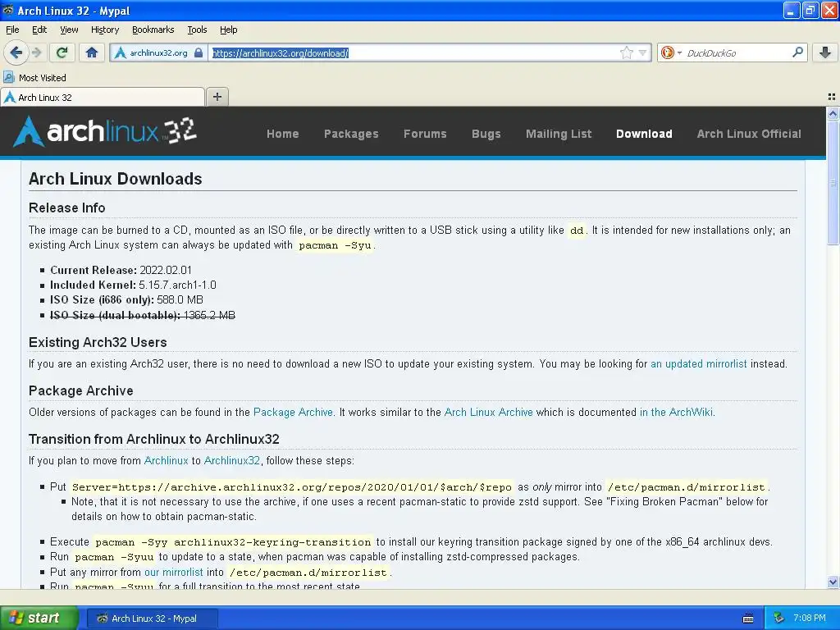
Task: Follow the 'in the ArchWiki' link
Action: click(x=676, y=412)
